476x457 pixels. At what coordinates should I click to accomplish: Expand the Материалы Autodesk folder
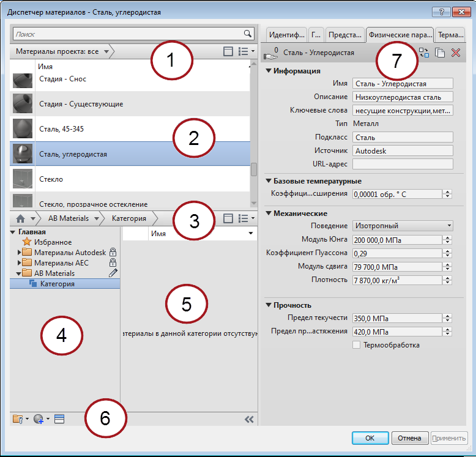[x=19, y=252]
